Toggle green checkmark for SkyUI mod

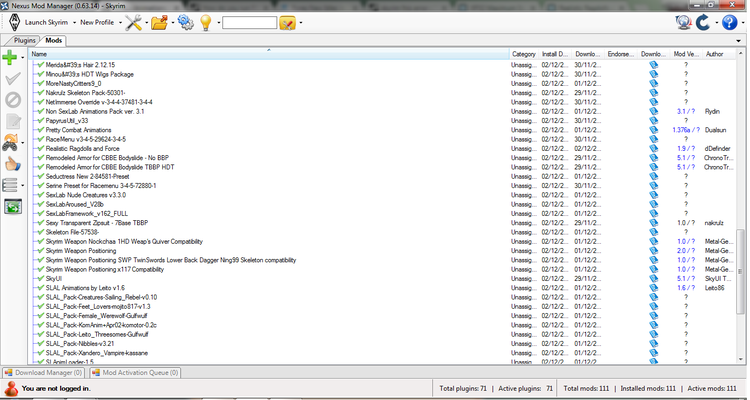coord(41,278)
